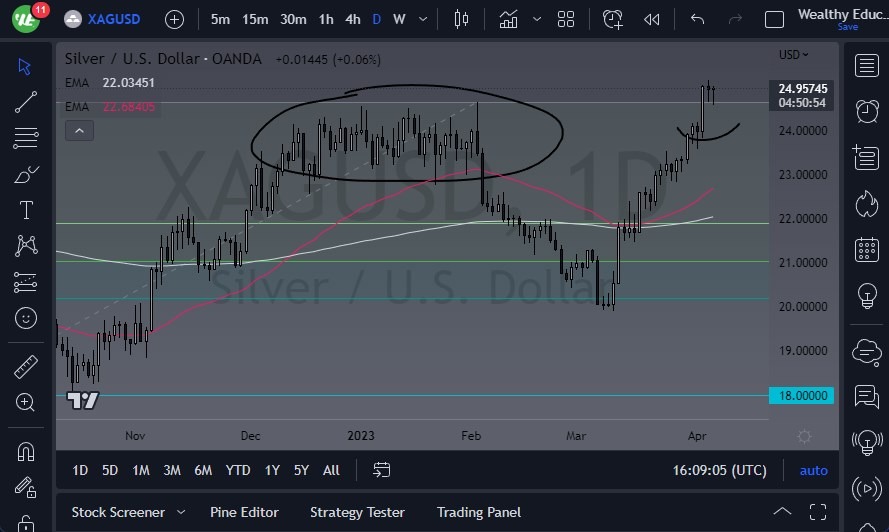
Task: Toggle stay in drawing mode
Action: point(26,487)
